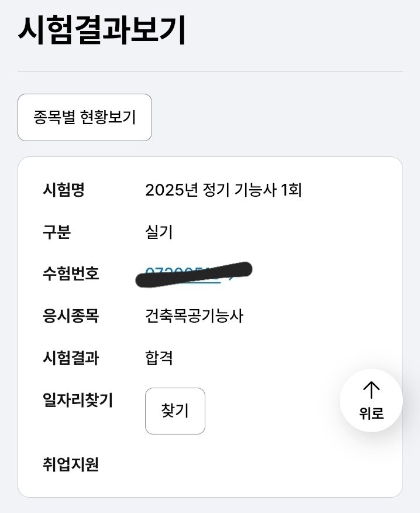Open the blacked-out 수험번호 link
The height and width of the screenshot is (513, 420).
(183, 273)
